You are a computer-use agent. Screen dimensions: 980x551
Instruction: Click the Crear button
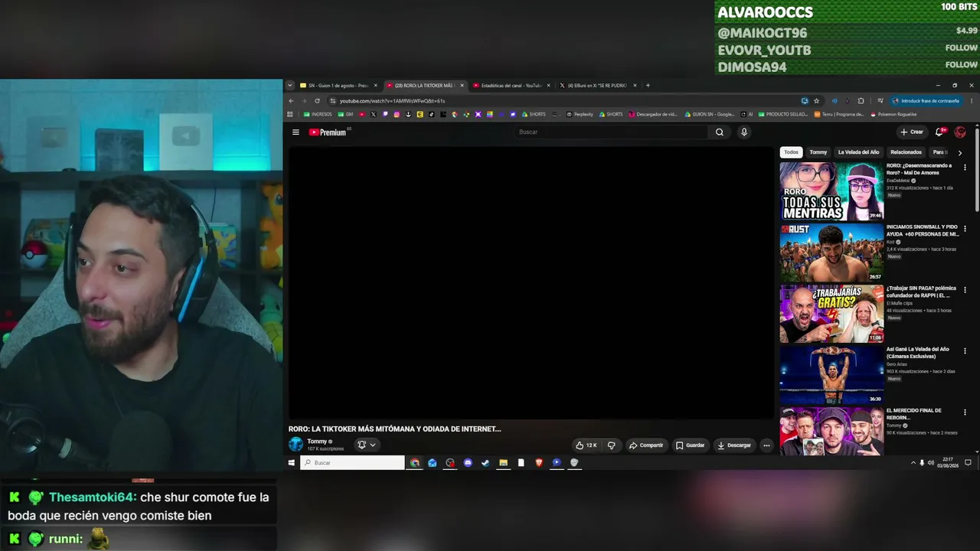tap(912, 132)
